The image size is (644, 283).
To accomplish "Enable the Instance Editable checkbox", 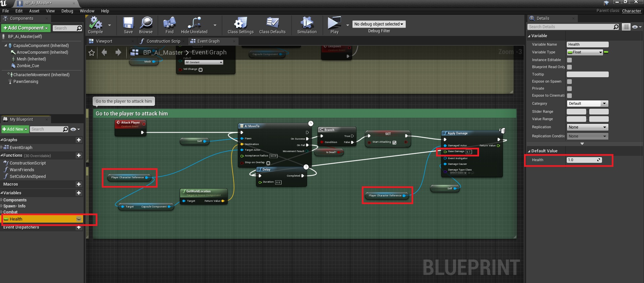I will pos(569,60).
